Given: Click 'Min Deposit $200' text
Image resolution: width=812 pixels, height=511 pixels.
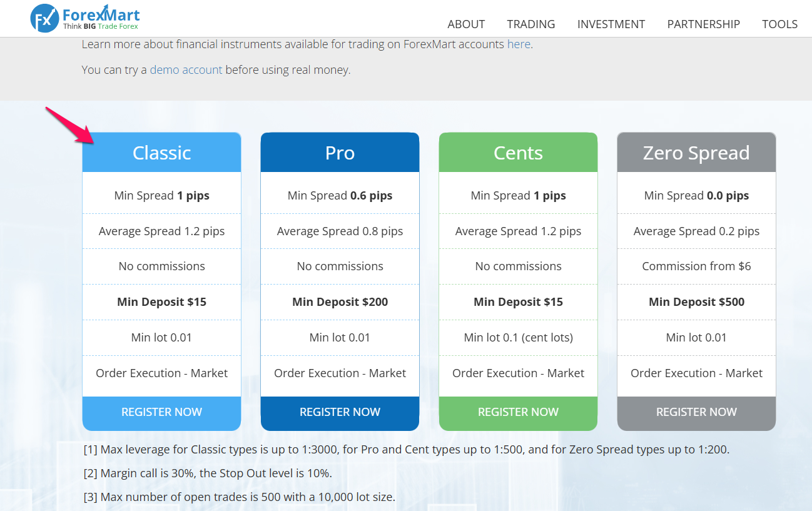Looking at the screenshot, I should click(340, 302).
